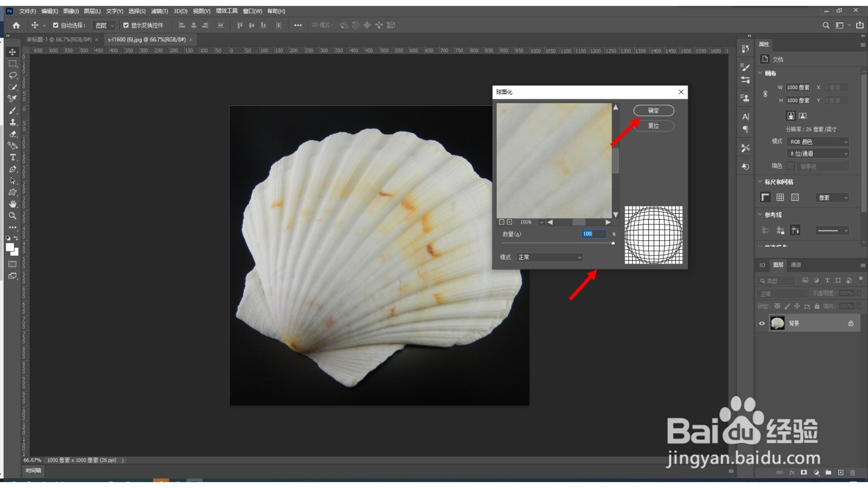This screenshot has height=488, width=868.
Task: Hide the 背景 layer visibility eye
Action: click(x=762, y=324)
